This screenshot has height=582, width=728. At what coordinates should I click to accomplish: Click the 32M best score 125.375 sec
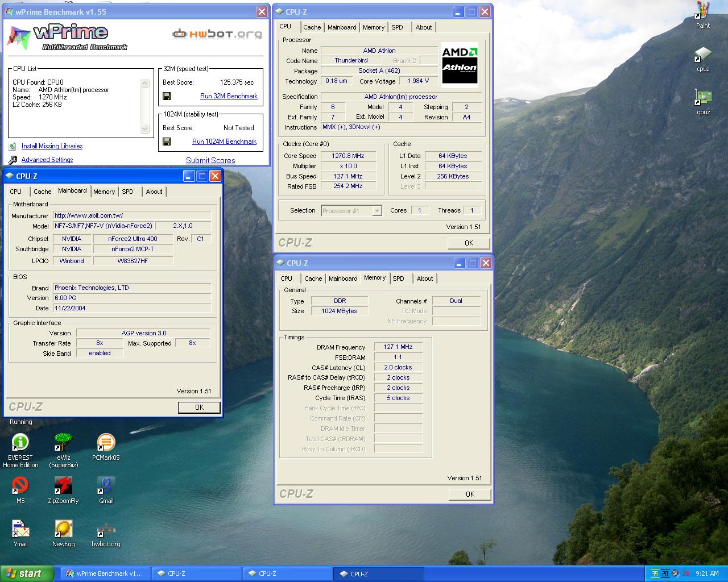coord(237,82)
